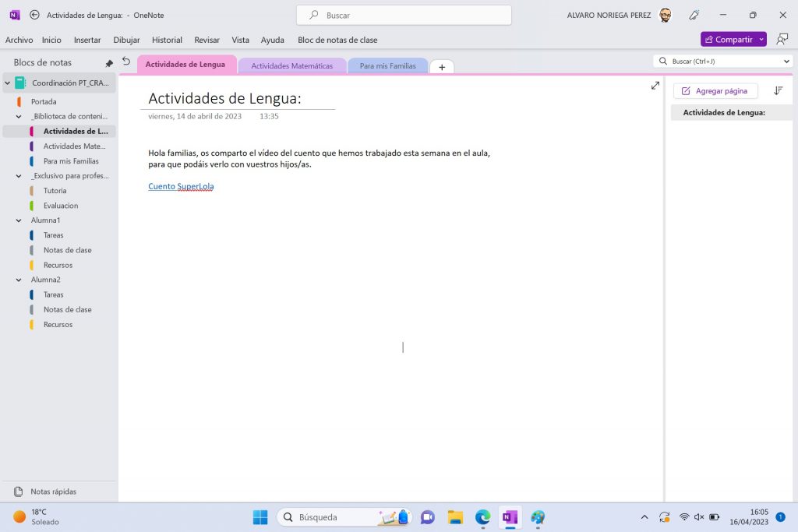
Task: Open the Cuento SuperLola link
Action: [181, 186]
